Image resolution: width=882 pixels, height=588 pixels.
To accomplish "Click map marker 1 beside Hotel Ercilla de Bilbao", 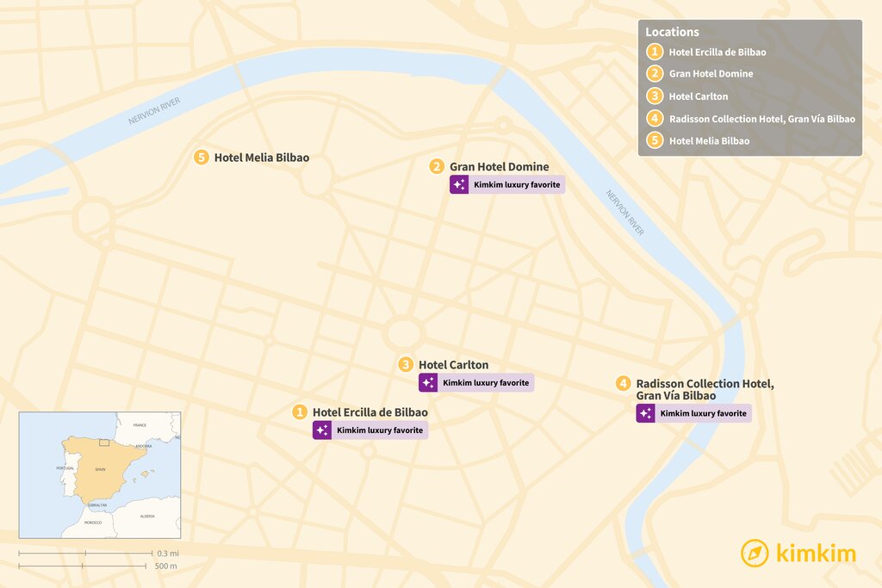I will tap(300, 412).
